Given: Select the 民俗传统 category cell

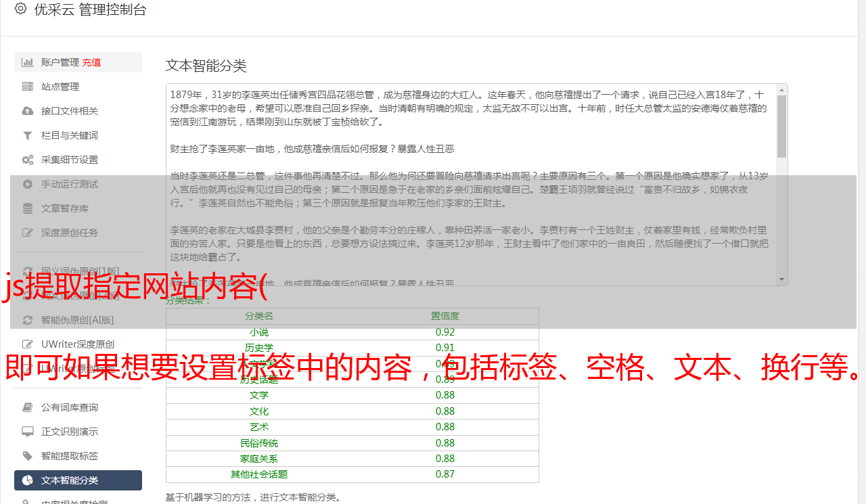Looking at the screenshot, I should pyautogui.click(x=259, y=443).
